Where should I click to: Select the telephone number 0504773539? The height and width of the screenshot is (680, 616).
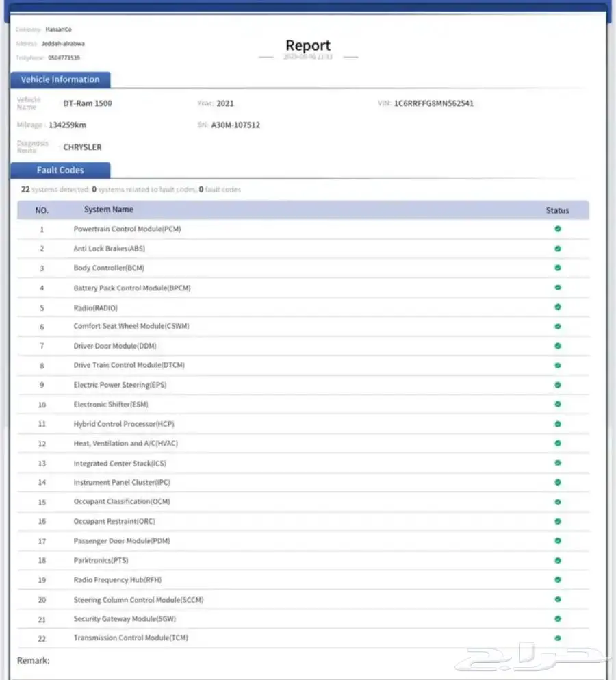[64, 58]
